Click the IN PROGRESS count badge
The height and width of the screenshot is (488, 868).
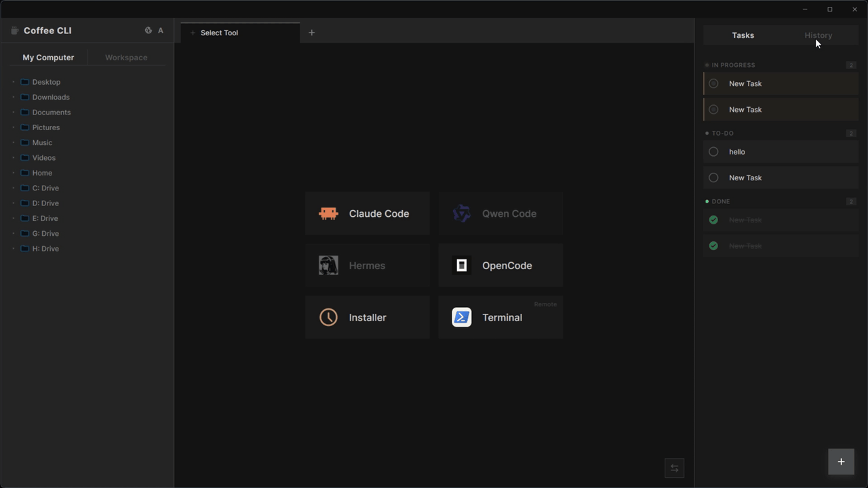[851, 65]
